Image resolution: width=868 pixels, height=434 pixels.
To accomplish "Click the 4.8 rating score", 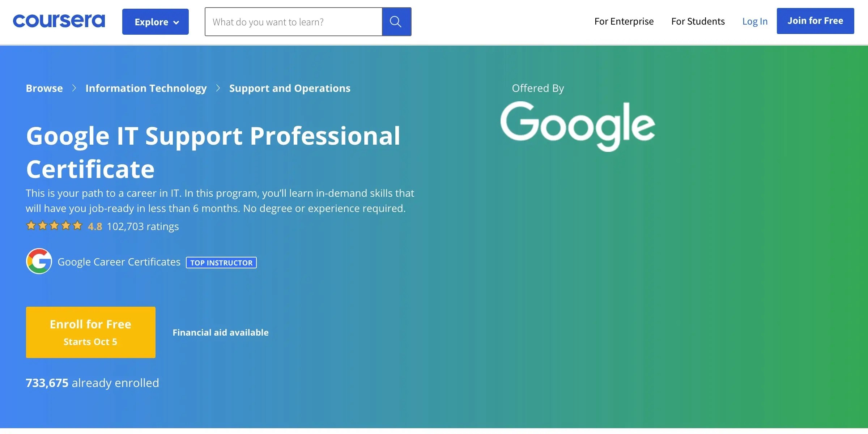I will point(95,226).
